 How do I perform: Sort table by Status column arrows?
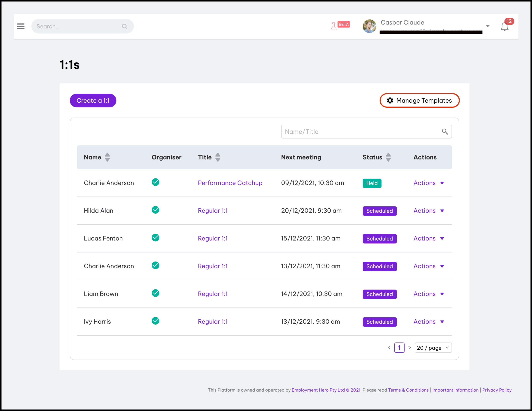[388, 157]
